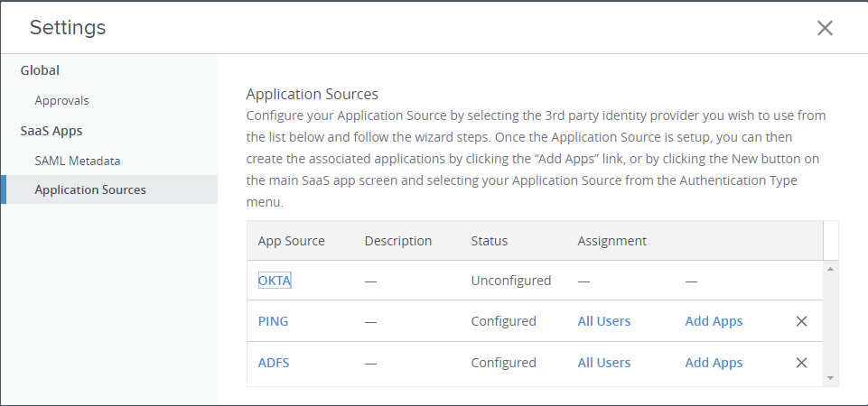Click the App Source column header
Viewport: 868px width, 406px height.
pos(291,241)
